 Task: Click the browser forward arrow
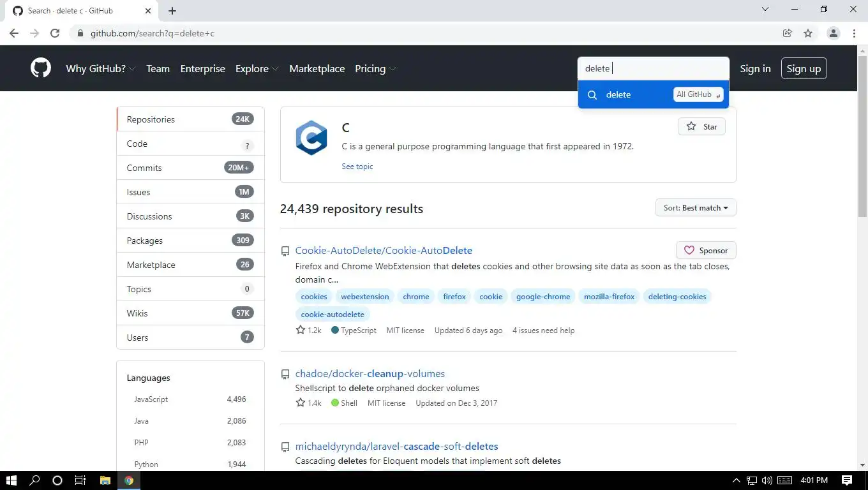(34, 33)
